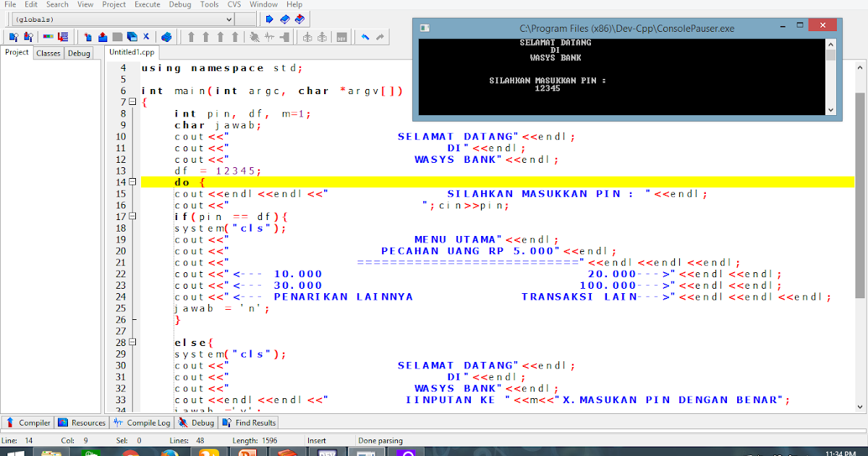Click the 'using namespace std;' line
This screenshot has height=456, width=868.
221,68
